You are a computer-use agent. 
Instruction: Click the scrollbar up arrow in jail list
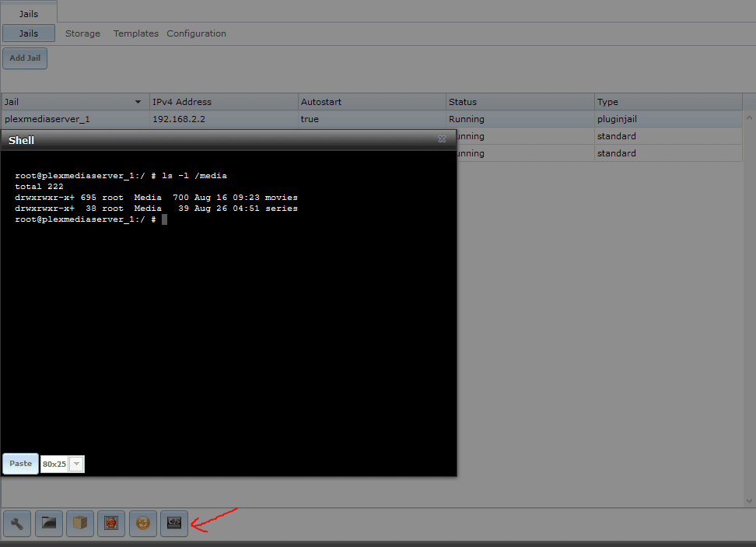point(749,117)
